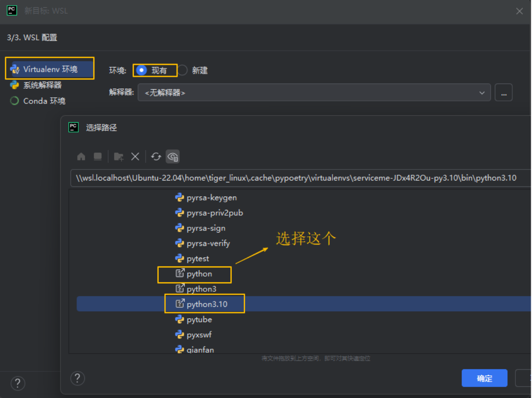The image size is (532, 398).
Task: Click the delete X toolbar icon
Action: pyautogui.click(x=135, y=157)
